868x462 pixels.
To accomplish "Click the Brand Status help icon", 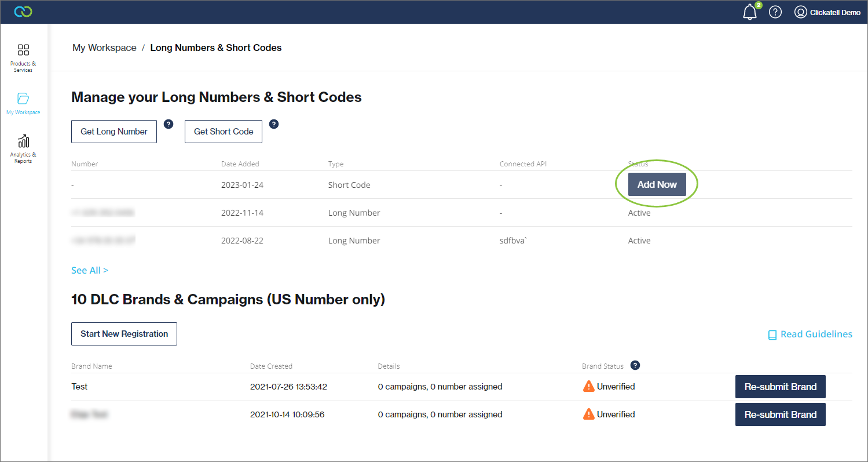I will pyautogui.click(x=635, y=365).
